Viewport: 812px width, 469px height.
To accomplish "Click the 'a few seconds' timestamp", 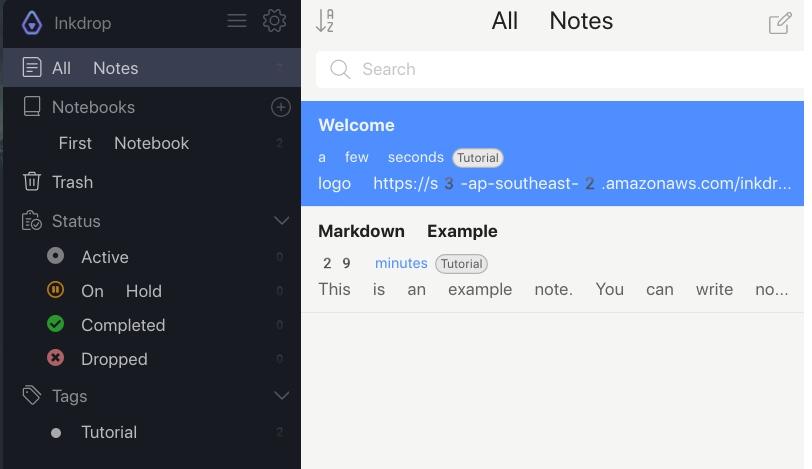I will (x=381, y=157).
